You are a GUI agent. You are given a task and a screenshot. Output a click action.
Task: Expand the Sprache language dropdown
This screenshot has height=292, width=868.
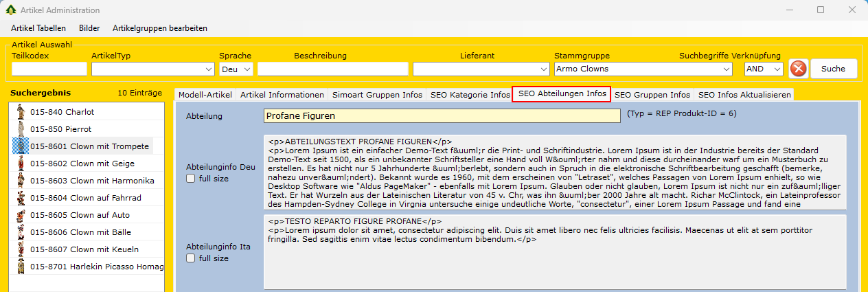coord(247,69)
